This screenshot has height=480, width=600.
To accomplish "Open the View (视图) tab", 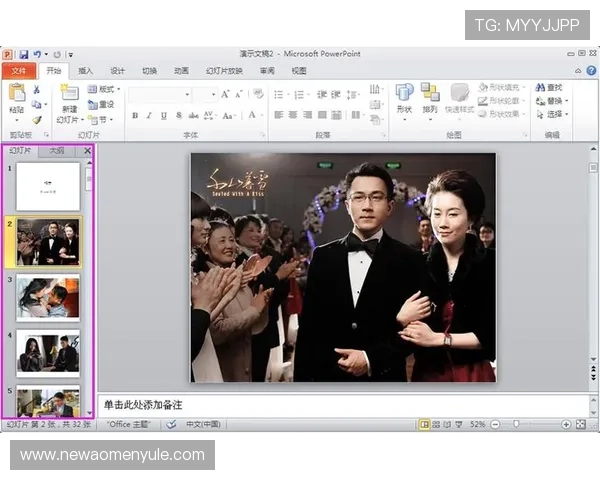I will coord(299,71).
